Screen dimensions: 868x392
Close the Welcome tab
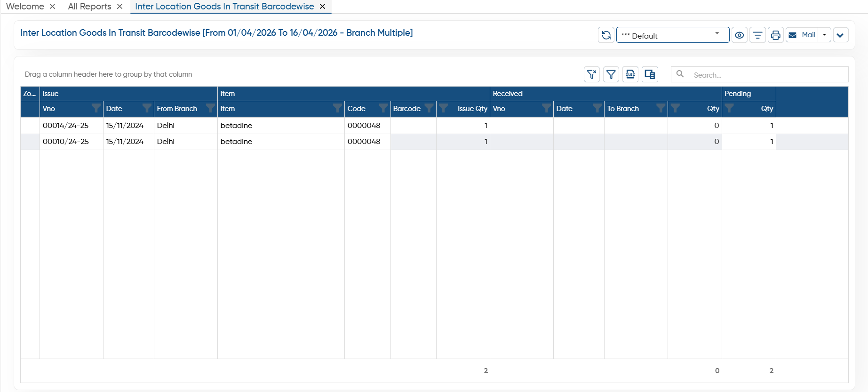click(x=52, y=7)
